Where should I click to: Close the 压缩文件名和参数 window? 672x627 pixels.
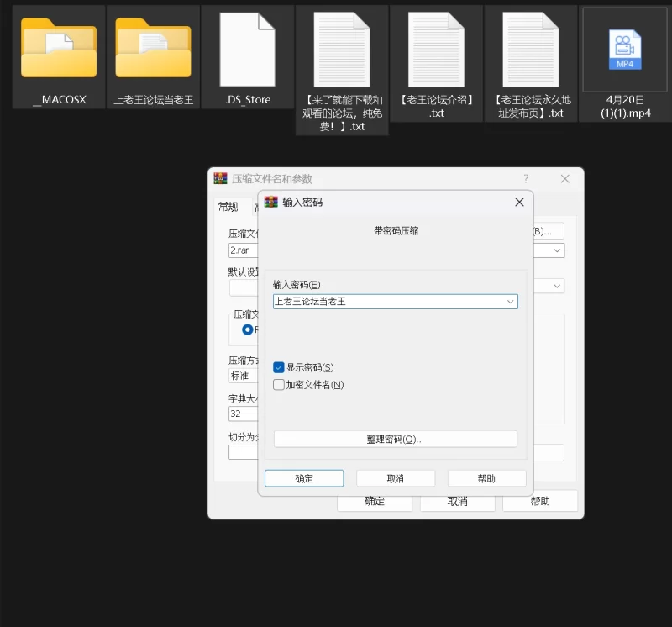click(x=565, y=179)
